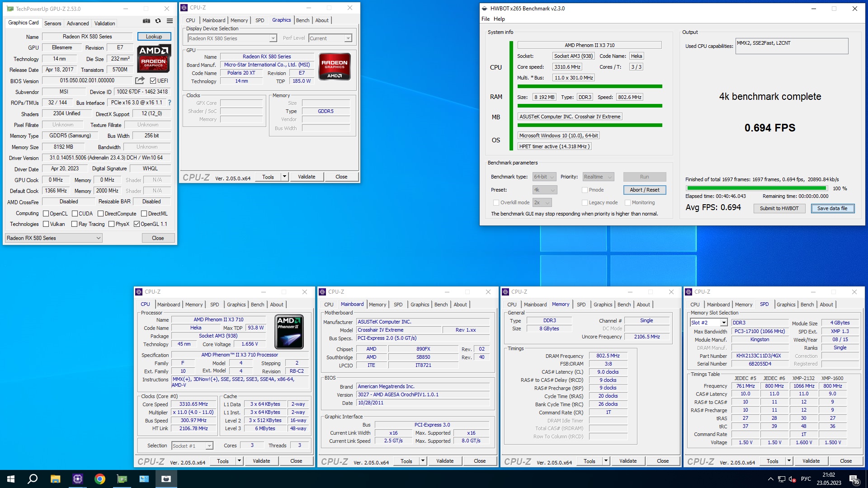Toggle the Vulkan checkbox
Screen dimensions: 868x488
46,224
